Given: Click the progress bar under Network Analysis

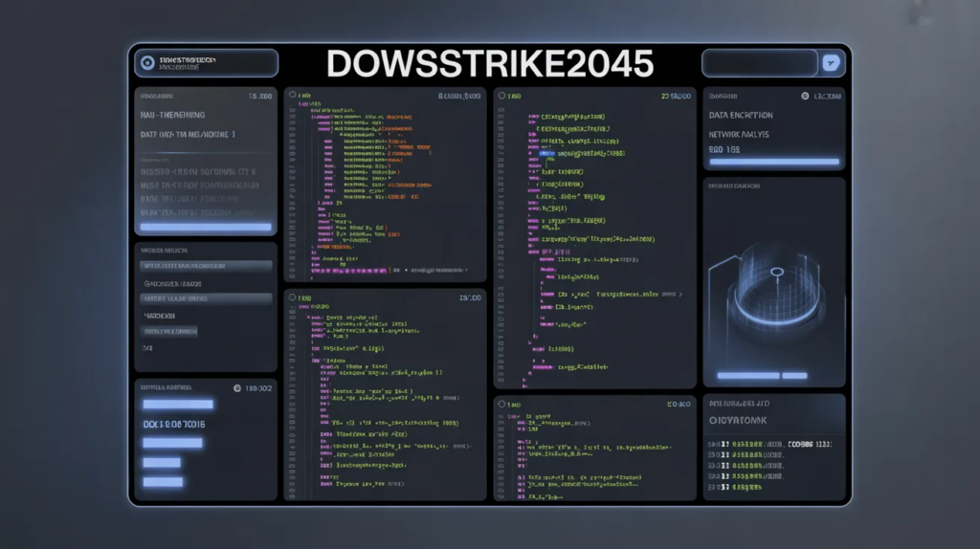Looking at the screenshot, I should coord(773,163).
